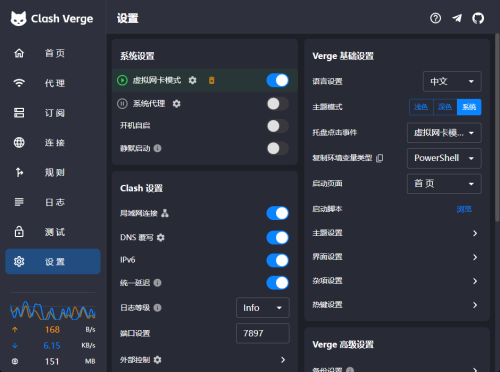Go to 代理 in sidebar

(53, 83)
